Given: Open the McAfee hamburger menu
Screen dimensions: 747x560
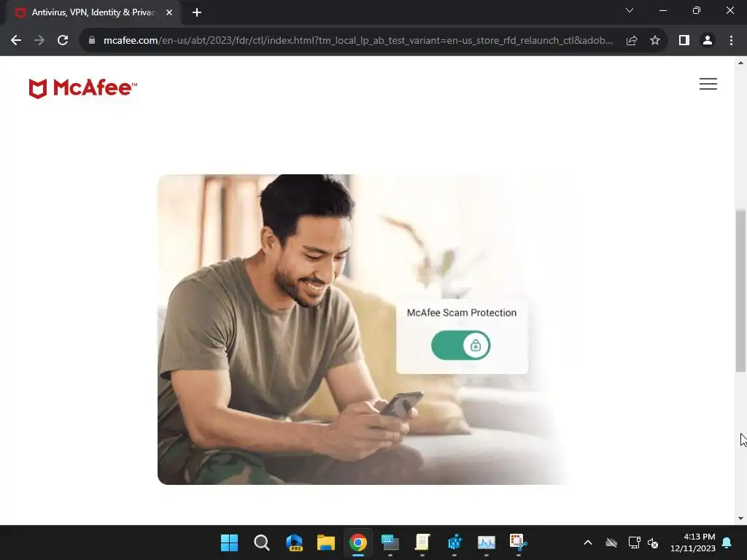Looking at the screenshot, I should [708, 84].
